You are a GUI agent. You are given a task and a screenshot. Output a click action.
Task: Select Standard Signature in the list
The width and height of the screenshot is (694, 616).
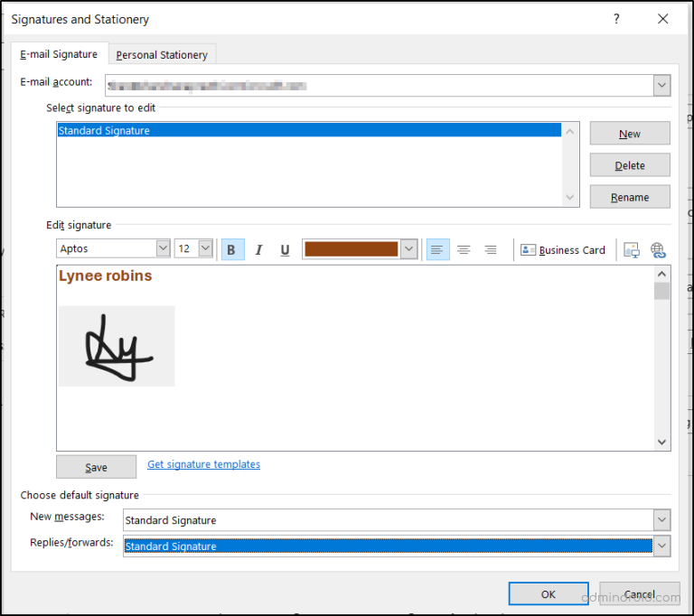click(x=309, y=130)
